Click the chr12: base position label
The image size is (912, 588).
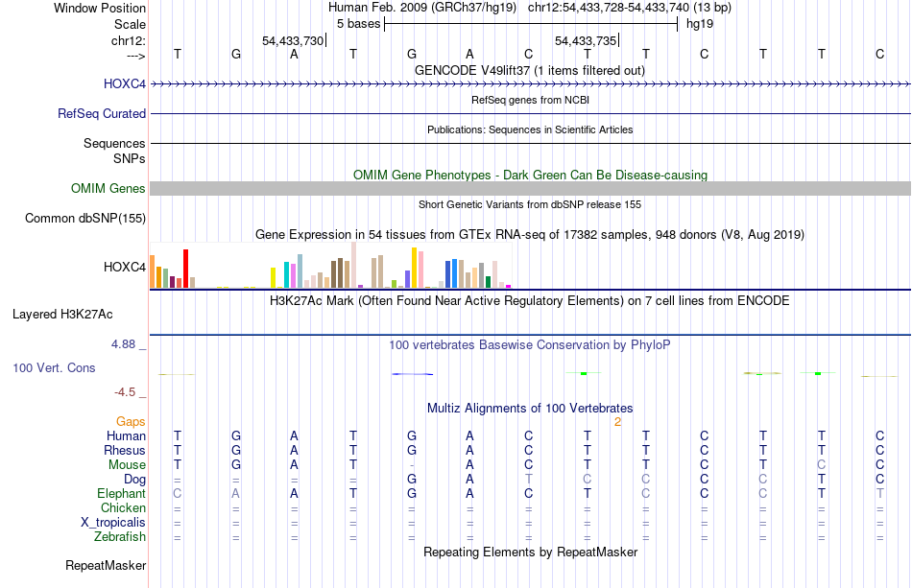[x=129, y=40]
